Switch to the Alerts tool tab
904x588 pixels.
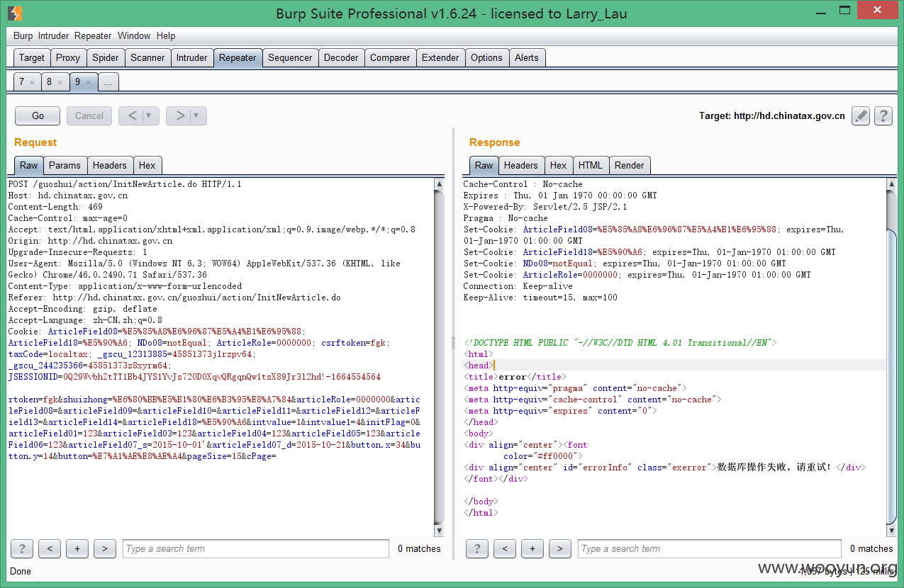point(527,57)
